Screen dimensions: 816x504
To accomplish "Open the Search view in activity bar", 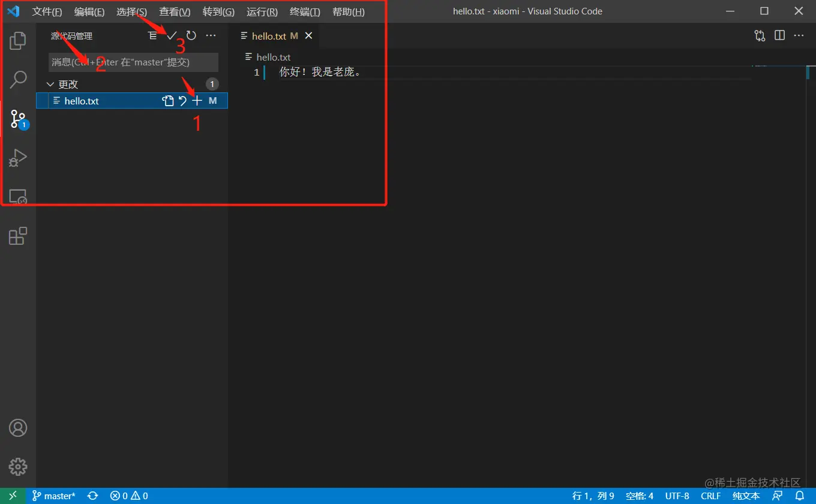I will [x=18, y=79].
